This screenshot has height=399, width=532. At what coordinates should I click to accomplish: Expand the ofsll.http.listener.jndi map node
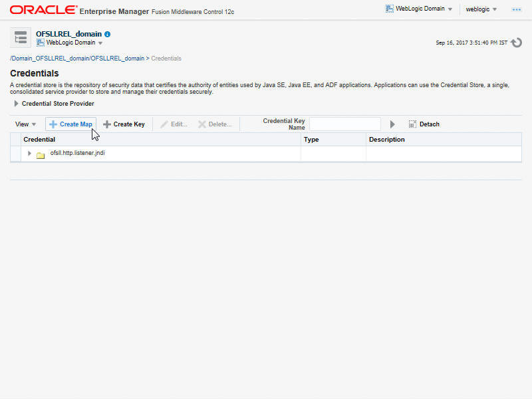tap(29, 154)
